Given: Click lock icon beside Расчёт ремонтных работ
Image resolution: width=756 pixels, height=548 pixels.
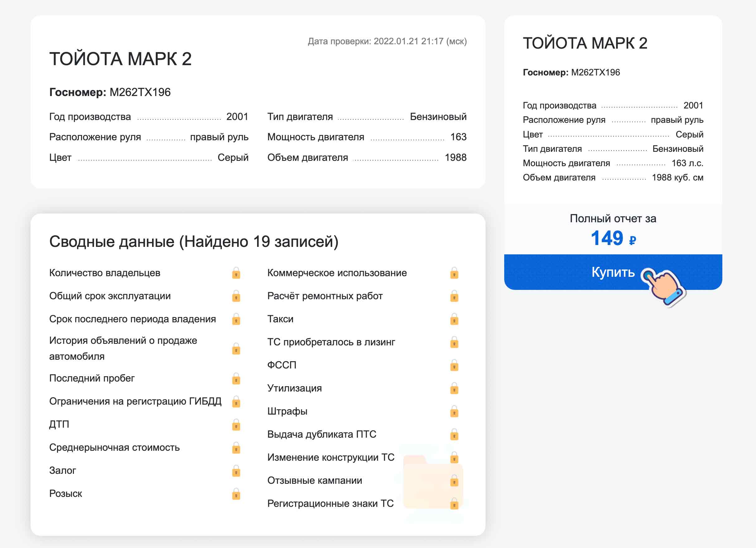Looking at the screenshot, I should pos(454,296).
